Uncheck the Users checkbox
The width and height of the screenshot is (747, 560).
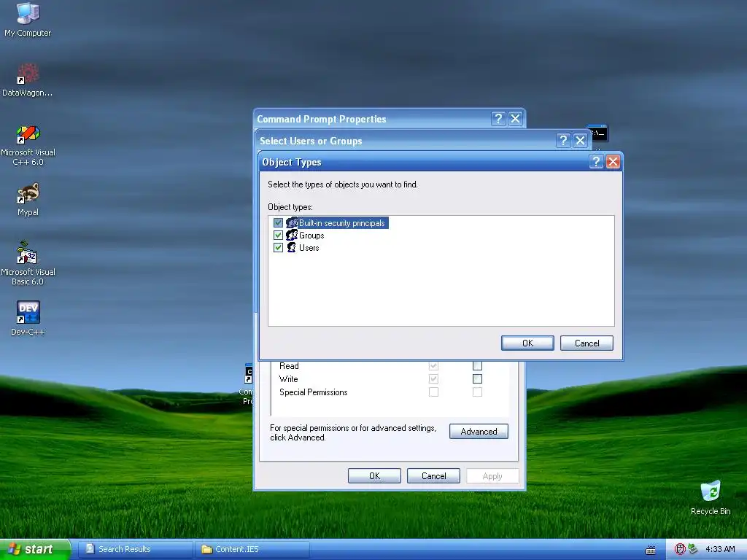pos(278,248)
